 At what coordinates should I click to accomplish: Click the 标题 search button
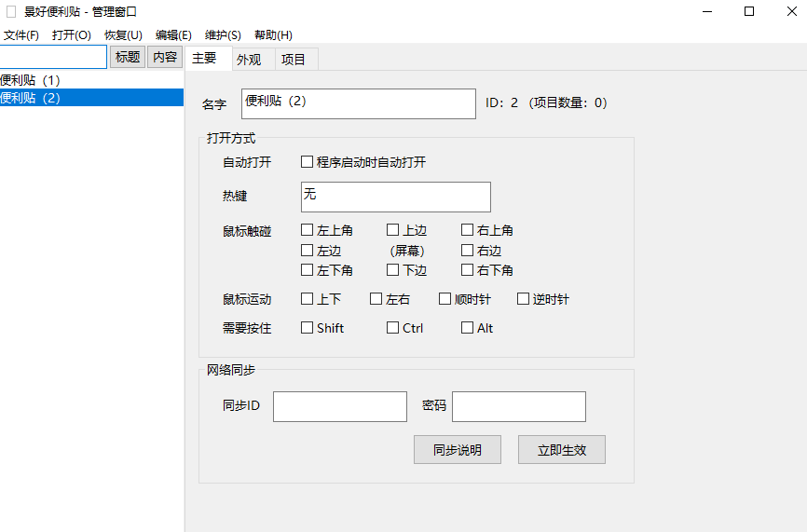(128, 57)
